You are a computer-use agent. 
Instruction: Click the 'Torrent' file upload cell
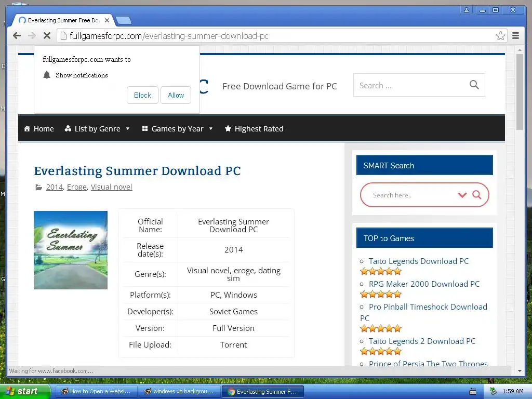pos(233,345)
